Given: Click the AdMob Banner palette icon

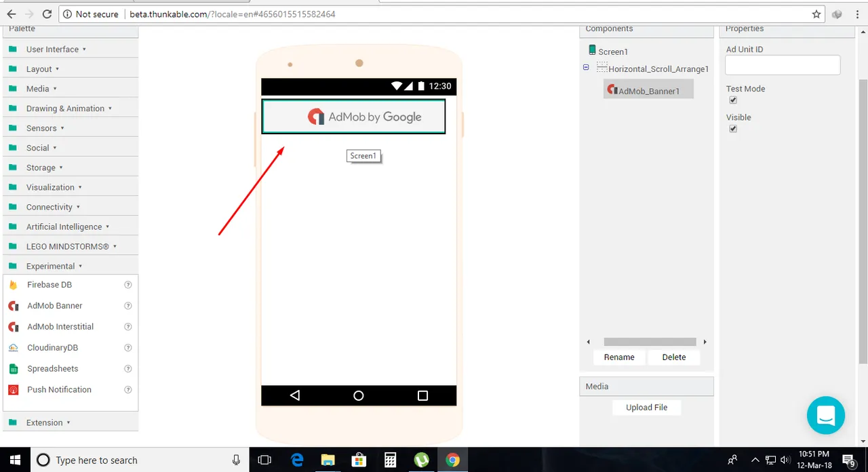Looking at the screenshot, I should click(x=13, y=306).
